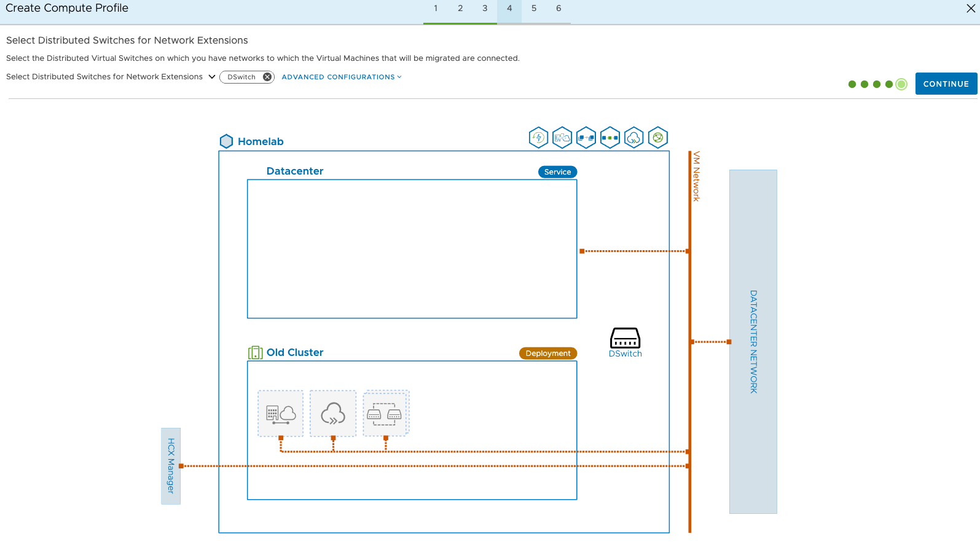Select the DSwitch icon in the diagram
Screen dimensions: 980x552
625,339
